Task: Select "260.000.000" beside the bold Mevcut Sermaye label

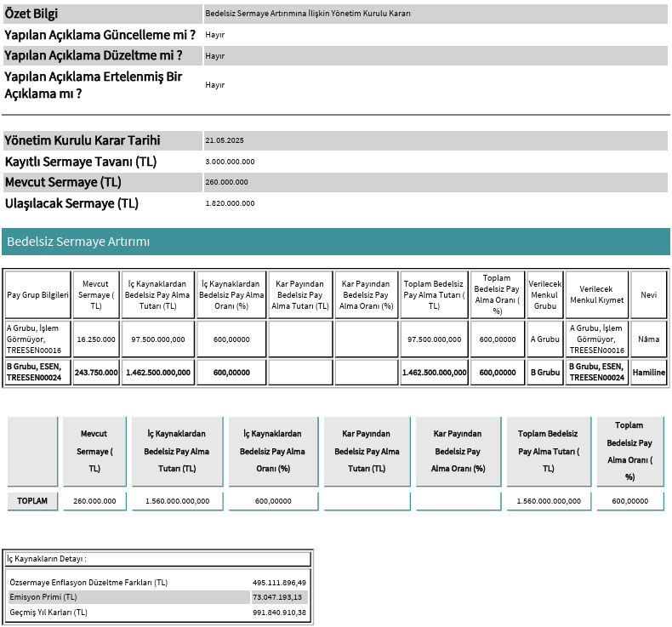Action: tap(226, 182)
